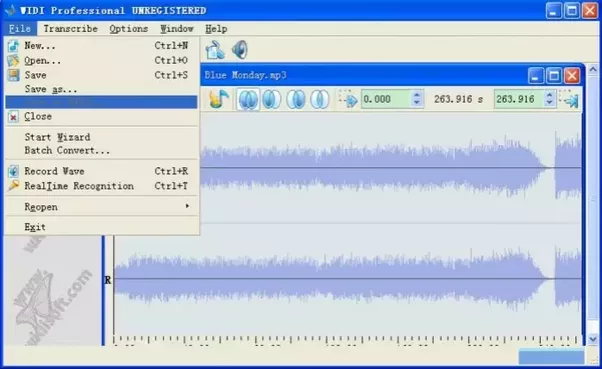This screenshot has width=602, height=369.
Task: Click the speaker icon in main toolbar
Action: point(240,50)
